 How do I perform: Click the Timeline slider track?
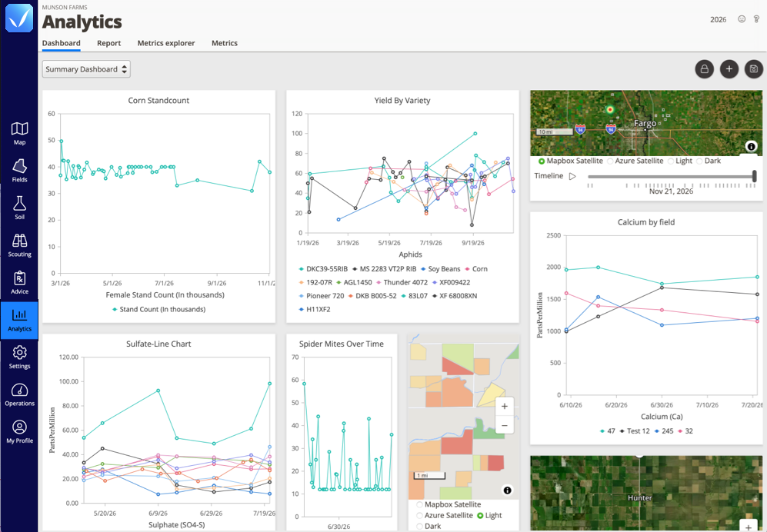click(670, 177)
